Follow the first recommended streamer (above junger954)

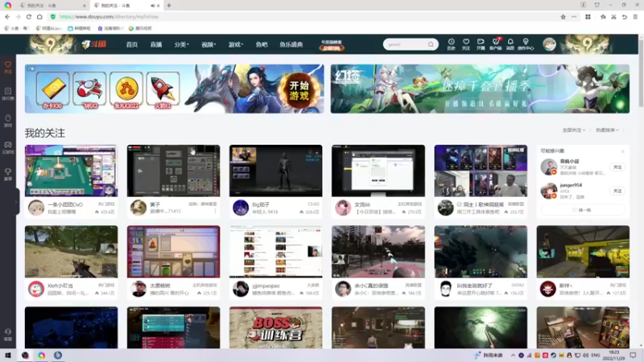tap(617, 167)
